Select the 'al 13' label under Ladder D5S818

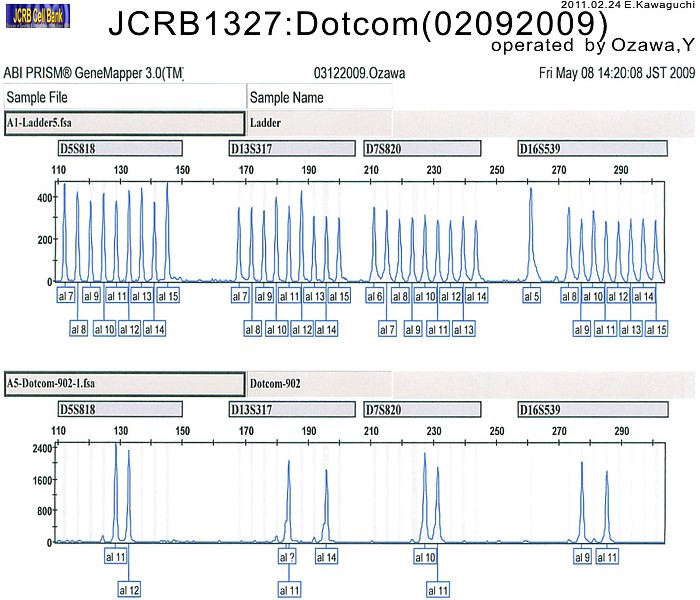[142, 296]
